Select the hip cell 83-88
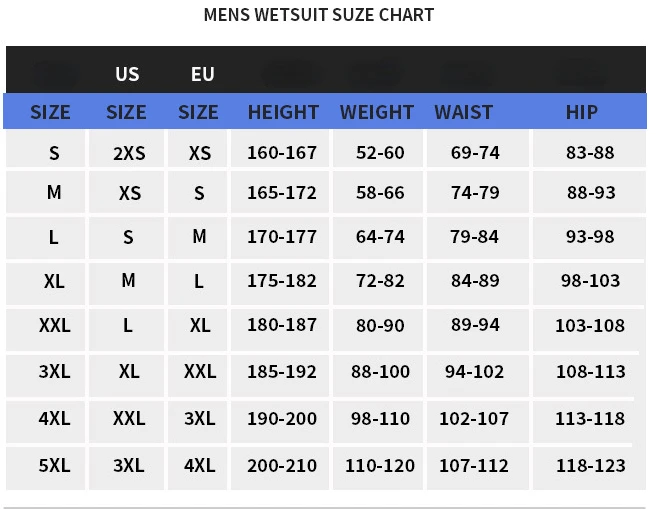This screenshot has width=659, height=509. 590,153
